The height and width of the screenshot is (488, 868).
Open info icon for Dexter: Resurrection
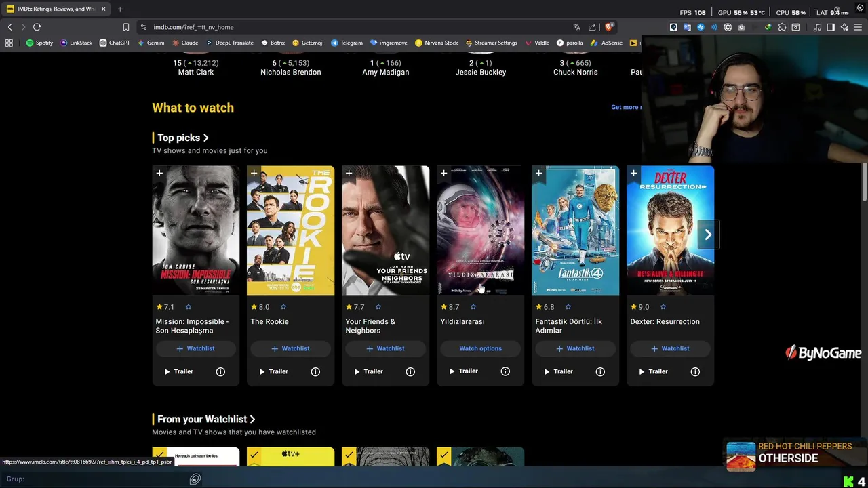tap(695, 371)
